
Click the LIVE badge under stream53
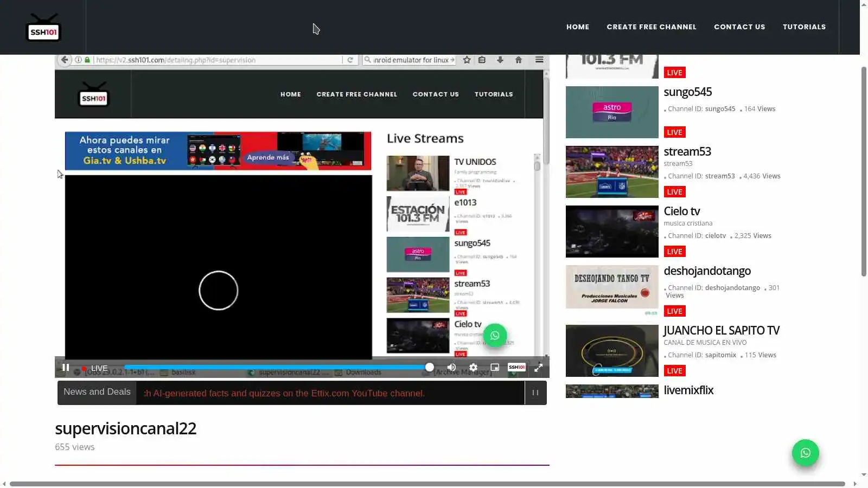click(674, 192)
